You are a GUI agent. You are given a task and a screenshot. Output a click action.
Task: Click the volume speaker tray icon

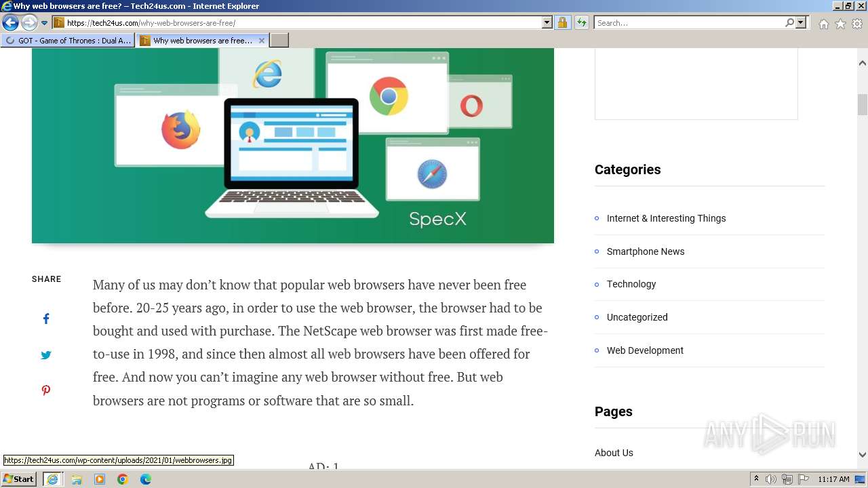(771, 479)
